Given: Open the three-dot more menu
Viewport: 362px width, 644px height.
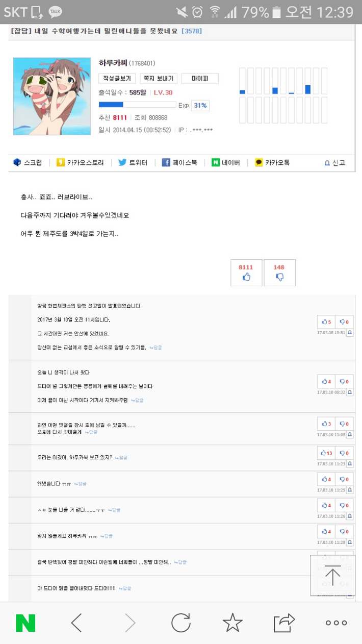Looking at the screenshot, I should coord(336,623).
